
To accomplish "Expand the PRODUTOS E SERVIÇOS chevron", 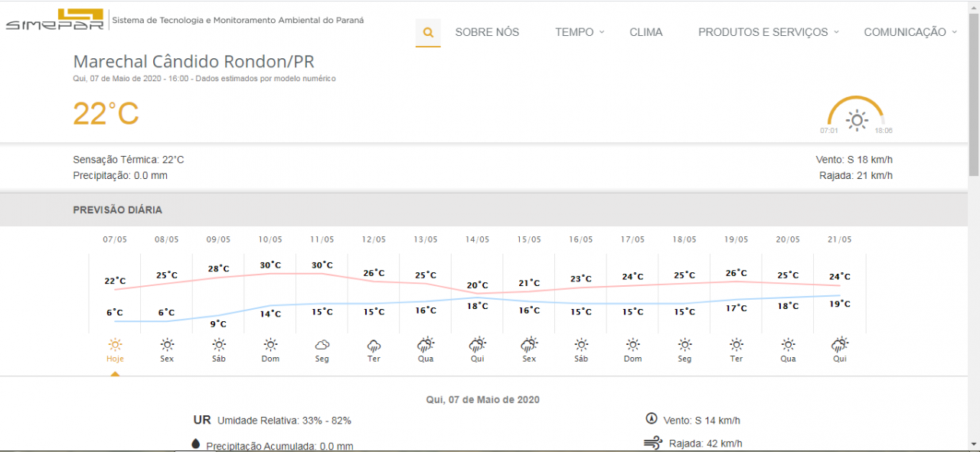I will click(x=836, y=32).
